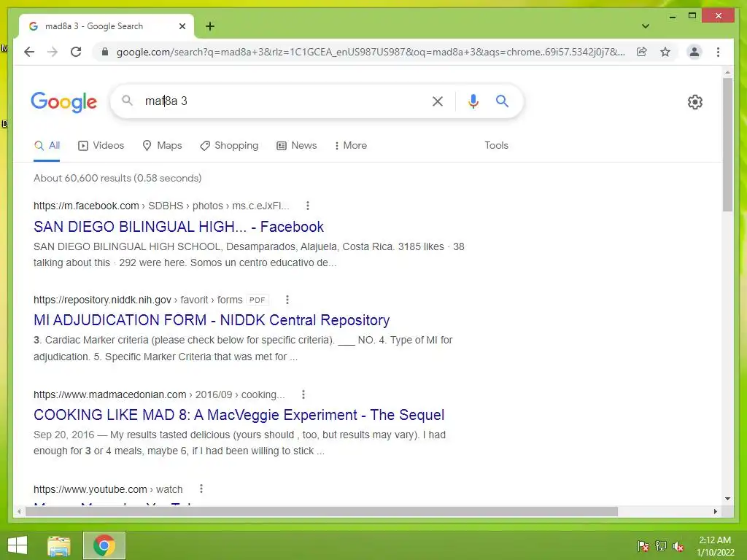Clear the search box text

[x=438, y=101]
